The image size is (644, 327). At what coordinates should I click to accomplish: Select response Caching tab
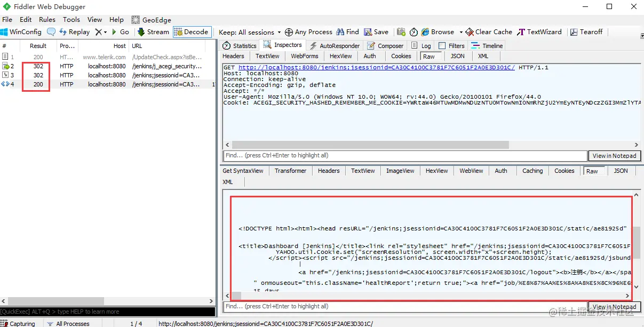(x=532, y=171)
